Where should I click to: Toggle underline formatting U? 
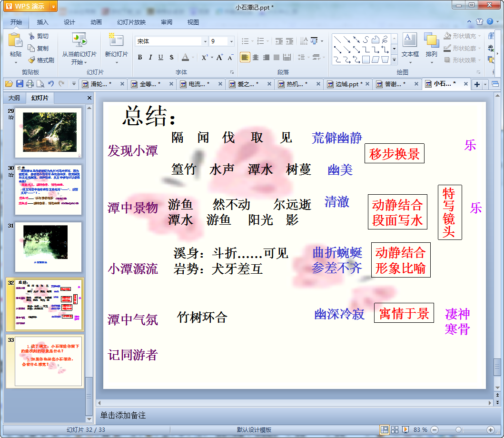point(161,57)
